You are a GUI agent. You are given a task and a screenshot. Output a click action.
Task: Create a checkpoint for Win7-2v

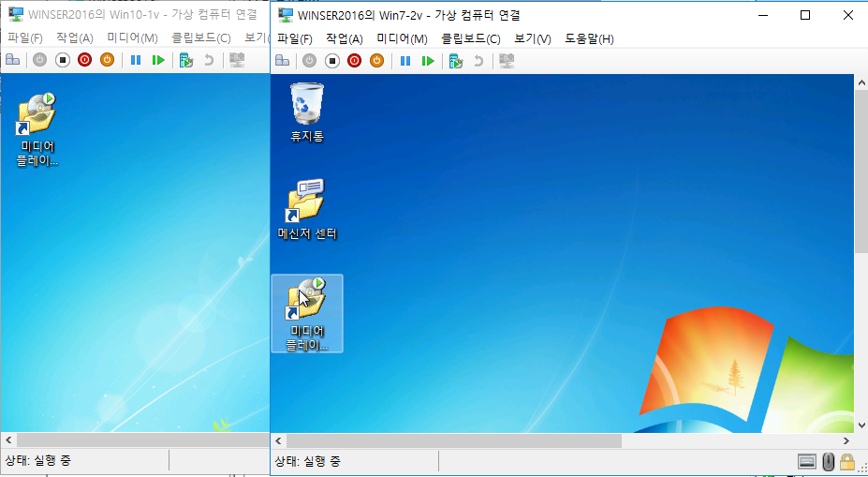point(456,60)
